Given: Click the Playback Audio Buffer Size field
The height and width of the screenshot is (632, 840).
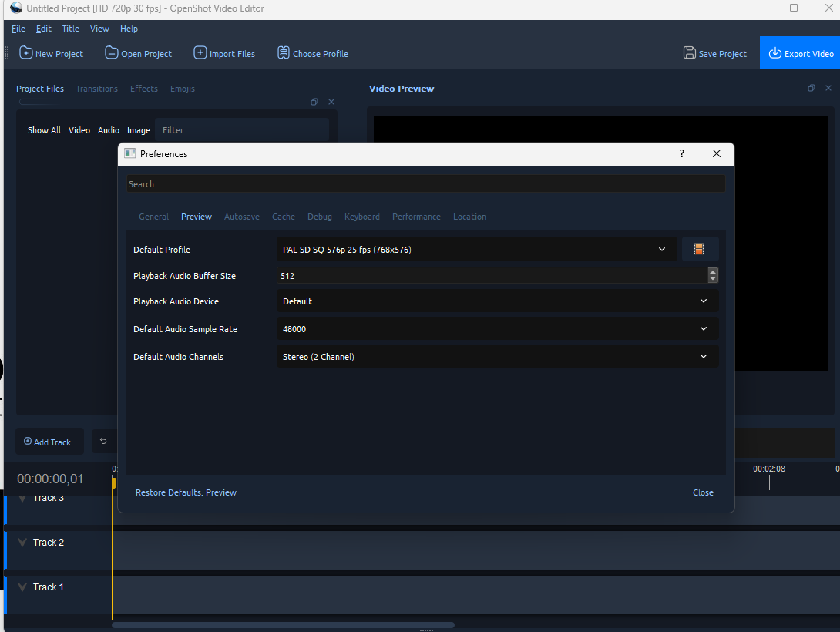Looking at the screenshot, I should [492, 276].
